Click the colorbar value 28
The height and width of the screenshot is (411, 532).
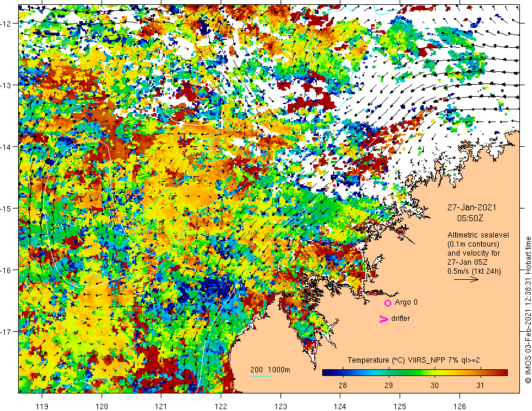pos(343,385)
